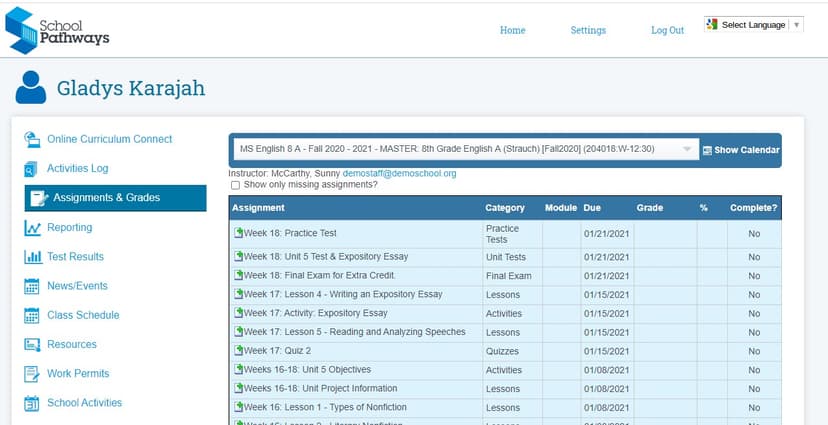Click the Assignment column header

[258, 208]
